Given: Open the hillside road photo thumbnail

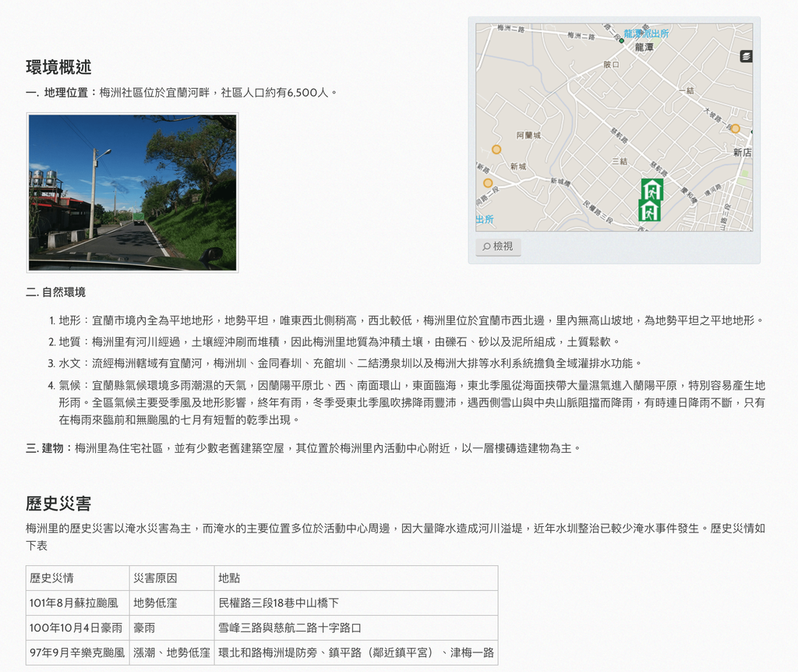Looking at the screenshot, I should click(132, 193).
